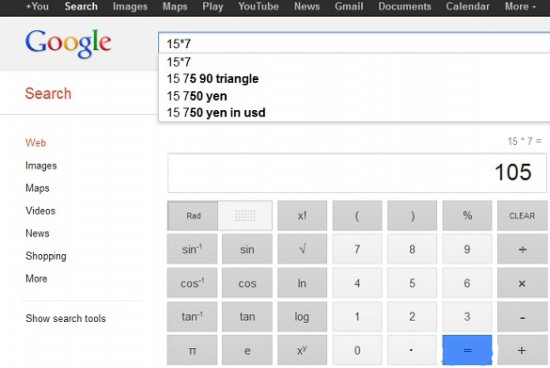
Task: Click calculator digit 6
Action: tap(467, 283)
